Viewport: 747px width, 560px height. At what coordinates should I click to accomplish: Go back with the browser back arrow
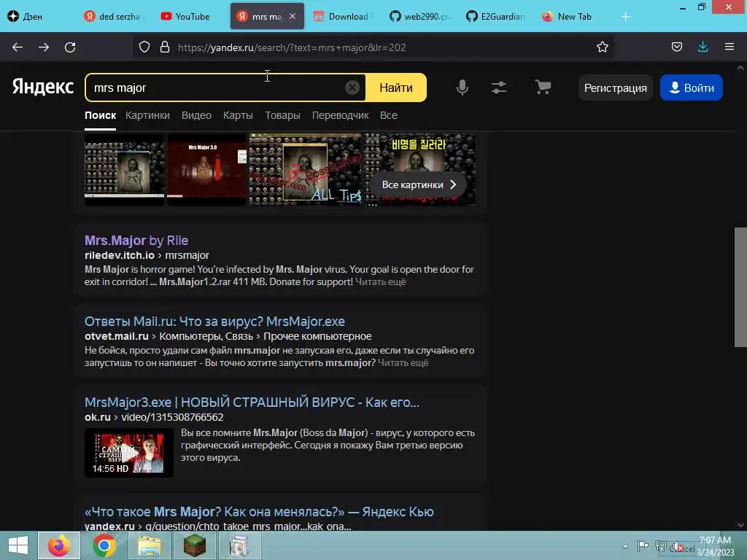pos(18,47)
